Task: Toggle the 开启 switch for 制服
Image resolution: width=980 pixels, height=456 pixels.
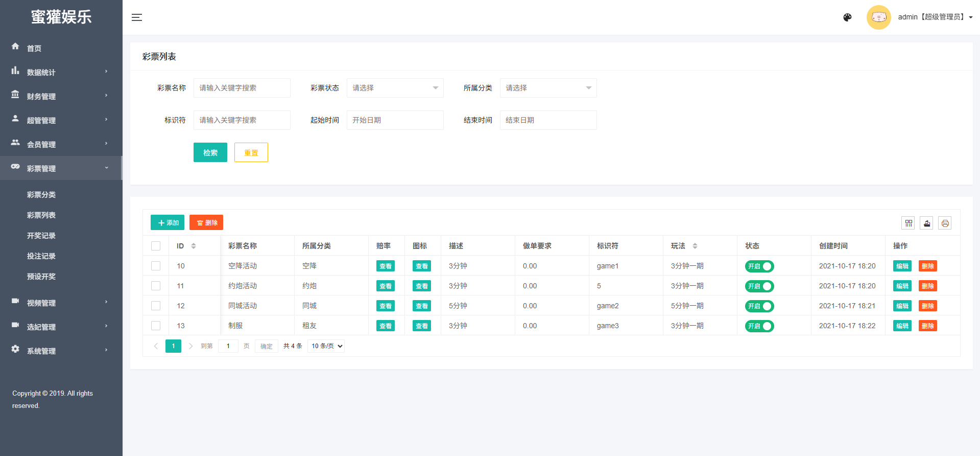Action: coord(759,326)
